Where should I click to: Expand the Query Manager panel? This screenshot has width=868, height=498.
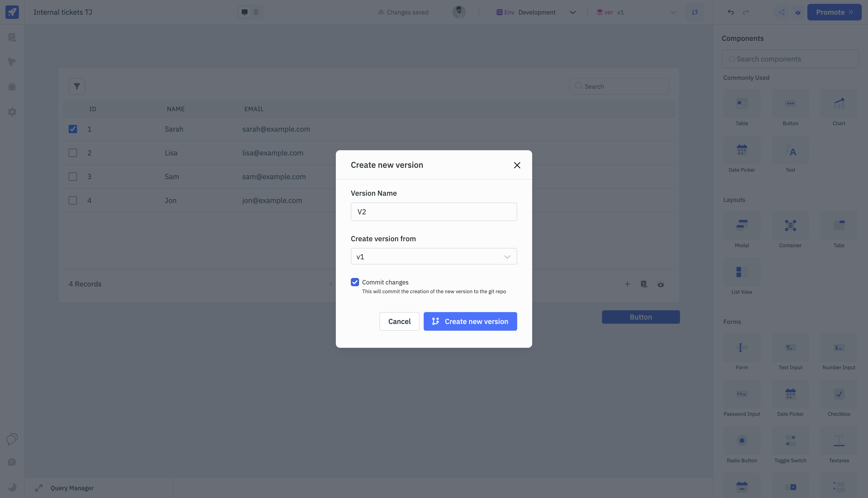coord(38,488)
